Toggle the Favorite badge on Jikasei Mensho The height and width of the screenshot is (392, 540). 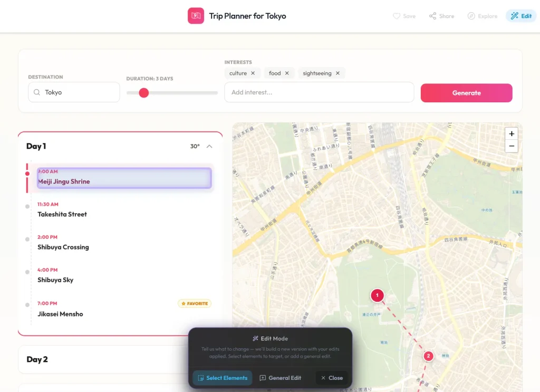click(195, 303)
